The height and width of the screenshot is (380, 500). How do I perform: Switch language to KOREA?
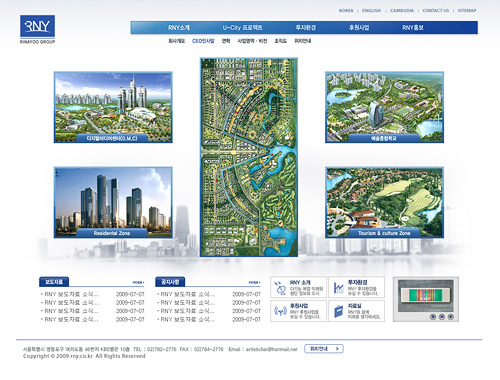pos(346,11)
